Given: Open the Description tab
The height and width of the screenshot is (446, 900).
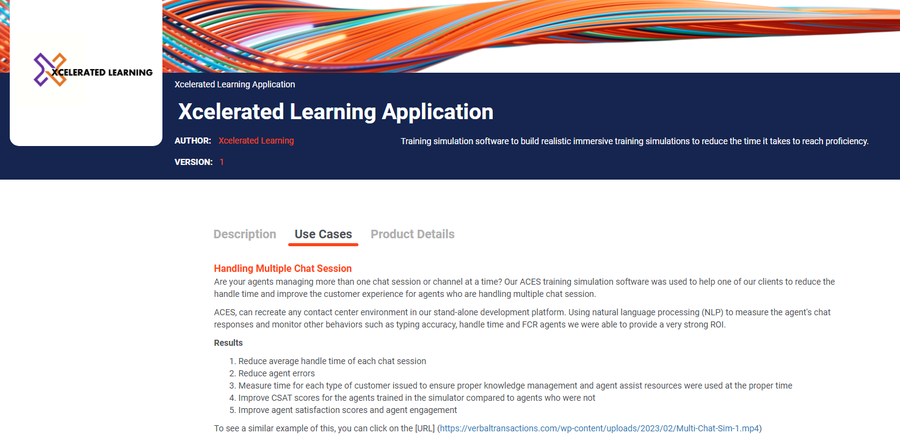Looking at the screenshot, I should 244,234.
